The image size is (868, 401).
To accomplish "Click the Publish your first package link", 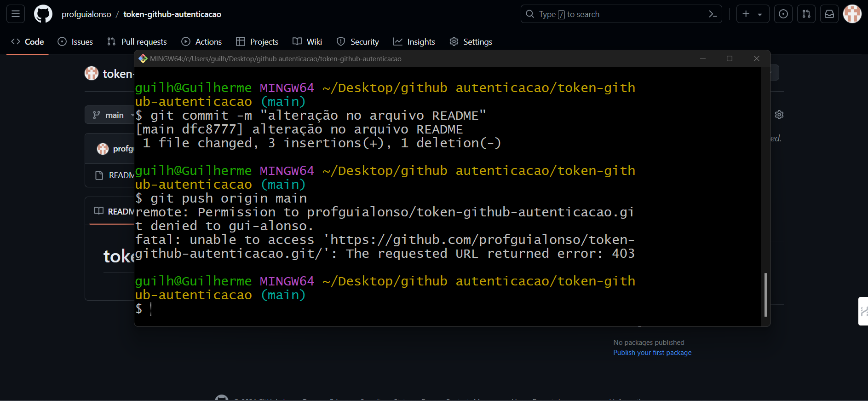I will (652, 353).
